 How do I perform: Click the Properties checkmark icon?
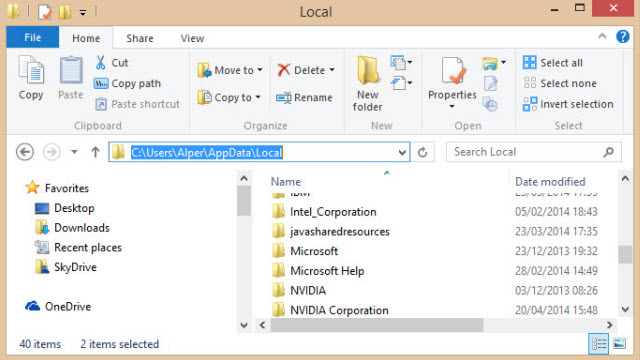click(452, 71)
